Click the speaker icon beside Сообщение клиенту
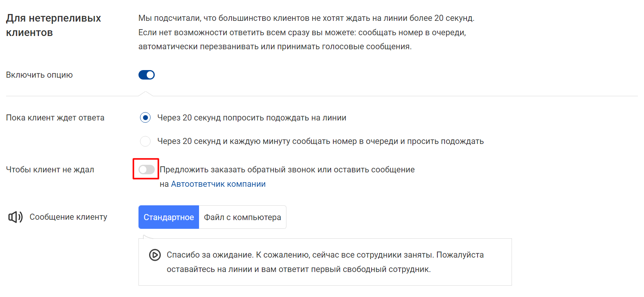 pyautogui.click(x=16, y=217)
